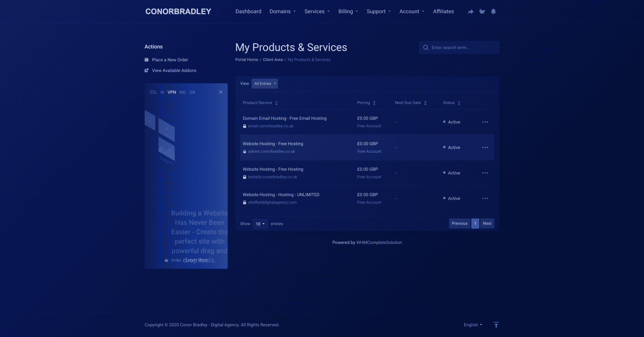Open Portal Home breadcrumb link
Screen dimensions: 644x337
(247, 60)
